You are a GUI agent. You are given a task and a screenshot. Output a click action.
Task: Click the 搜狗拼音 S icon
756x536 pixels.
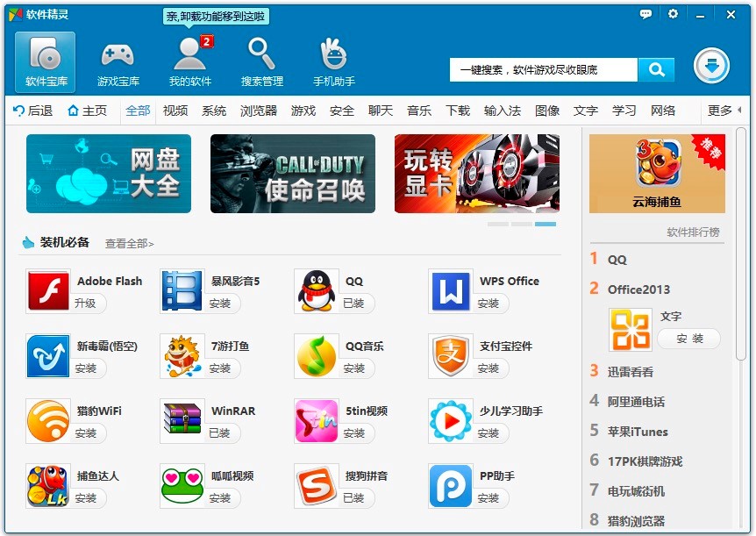pyautogui.click(x=317, y=486)
